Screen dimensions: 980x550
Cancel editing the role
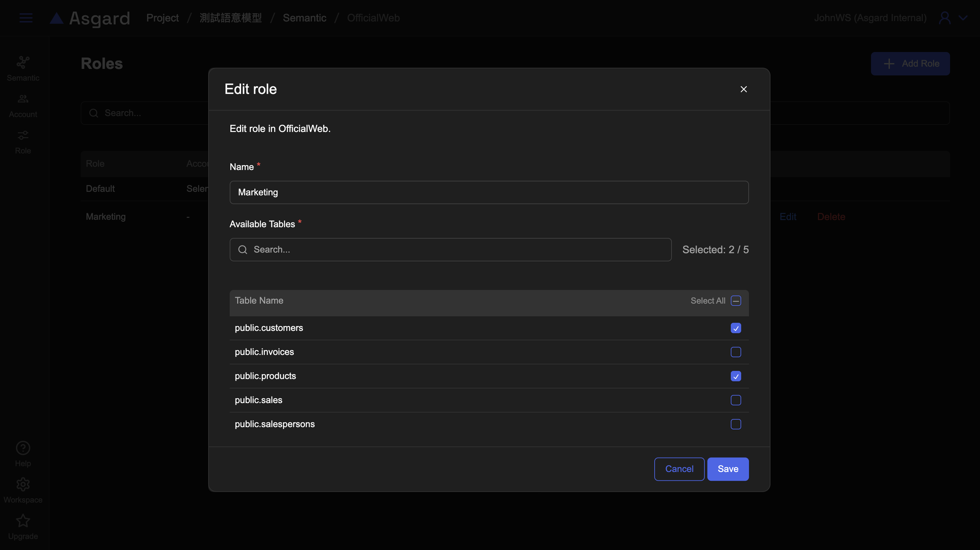pyautogui.click(x=679, y=469)
